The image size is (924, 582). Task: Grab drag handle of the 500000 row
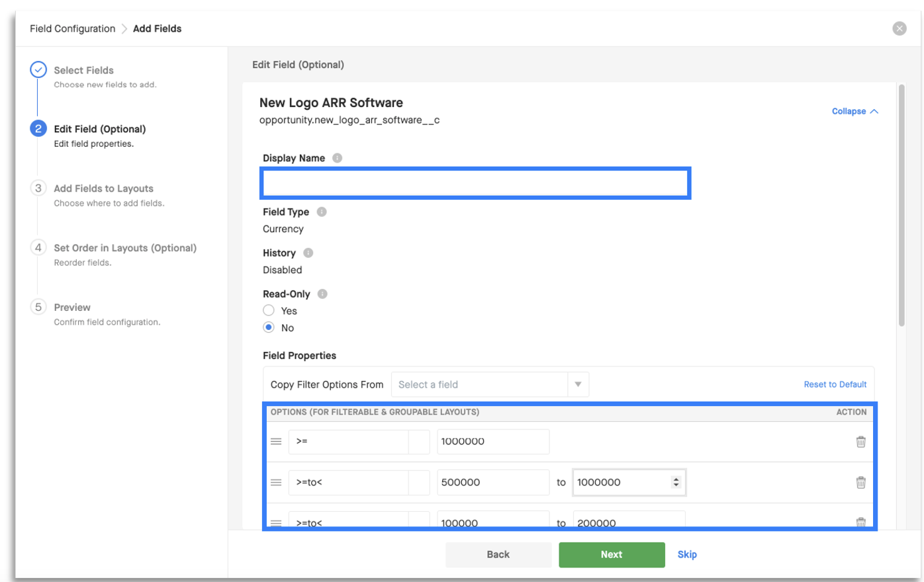click(x=276, y=483)
